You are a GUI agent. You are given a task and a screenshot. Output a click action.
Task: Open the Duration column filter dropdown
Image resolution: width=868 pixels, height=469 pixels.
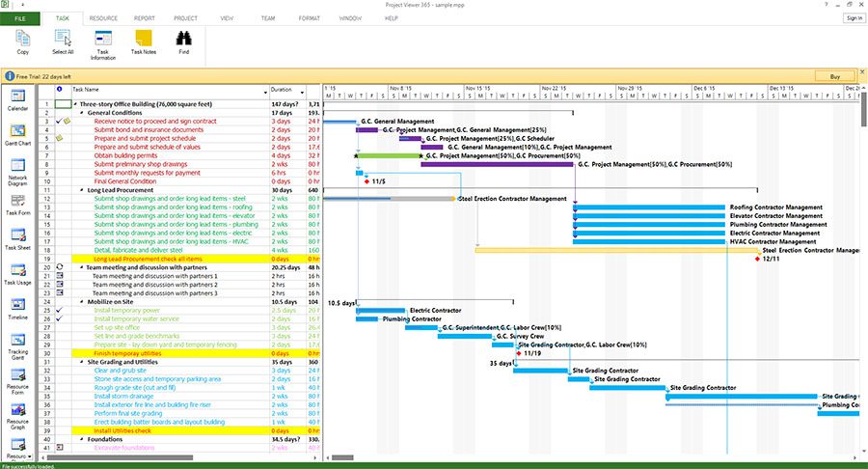pos(302,92)
